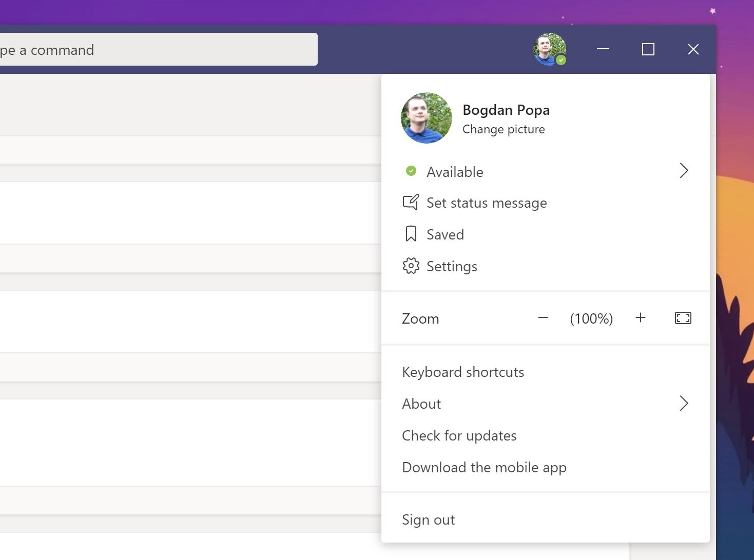Open the profile avatar in title bar
This screenshot has width=754, height=560.
[x=550, y=49]
